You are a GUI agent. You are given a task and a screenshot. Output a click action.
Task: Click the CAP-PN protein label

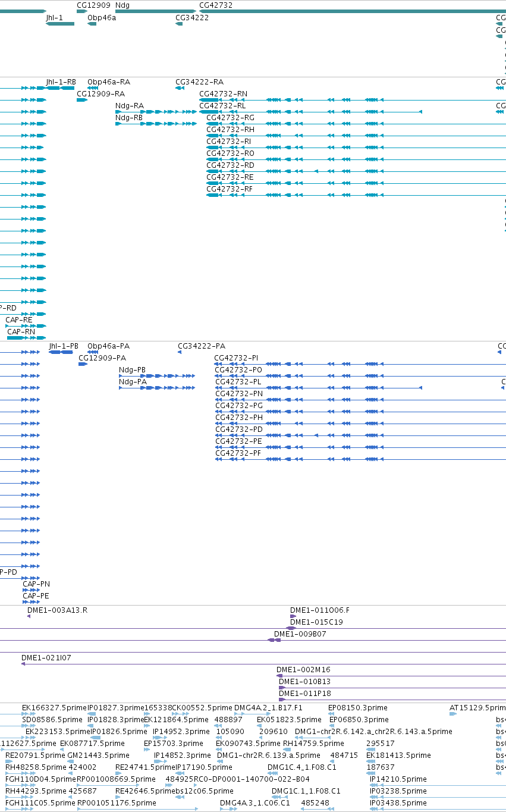click(36, 584)
